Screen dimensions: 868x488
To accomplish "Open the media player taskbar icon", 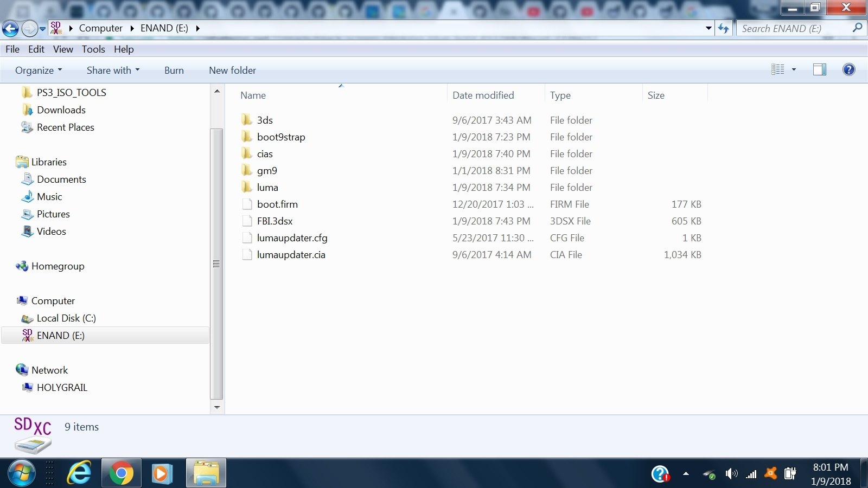I will 161,473.
